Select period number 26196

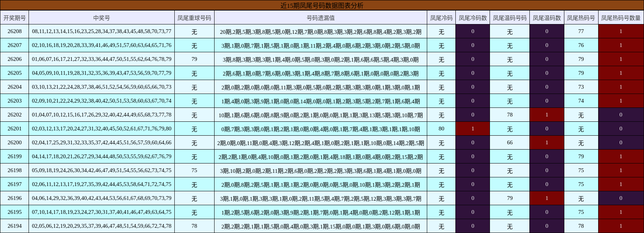[x=15, y=198]
